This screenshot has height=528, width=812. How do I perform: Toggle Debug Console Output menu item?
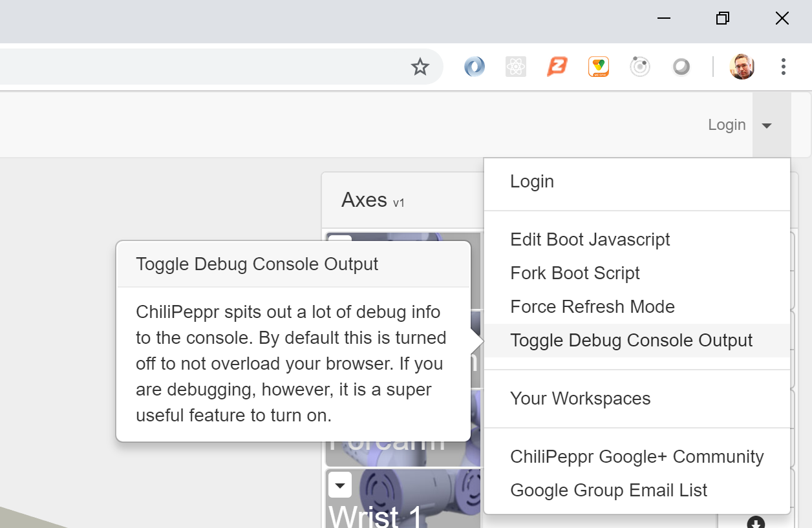637,341
